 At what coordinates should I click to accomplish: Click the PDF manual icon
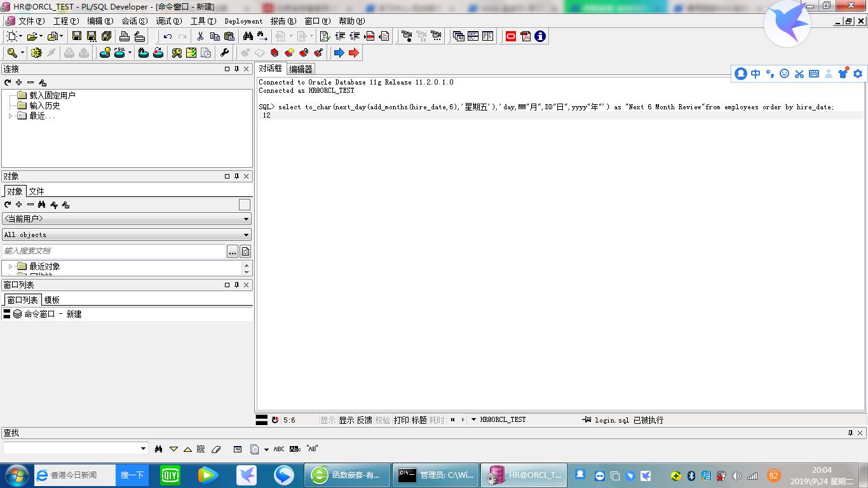point(526,36)
